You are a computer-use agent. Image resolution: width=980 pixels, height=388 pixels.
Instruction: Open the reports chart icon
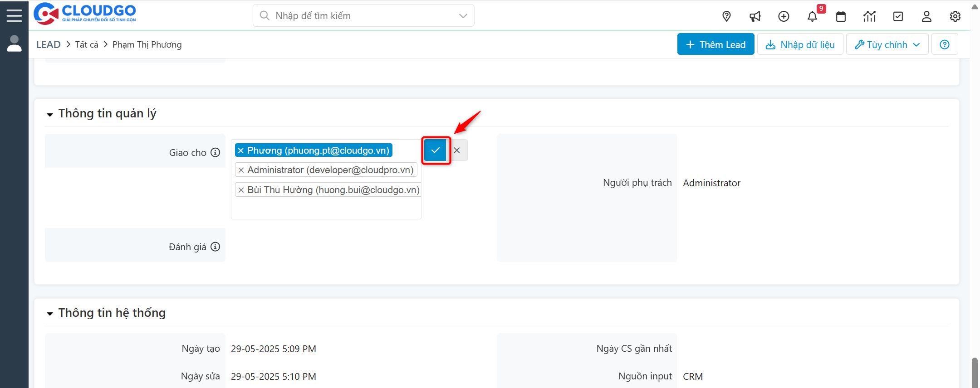click(x=869, y=16)
